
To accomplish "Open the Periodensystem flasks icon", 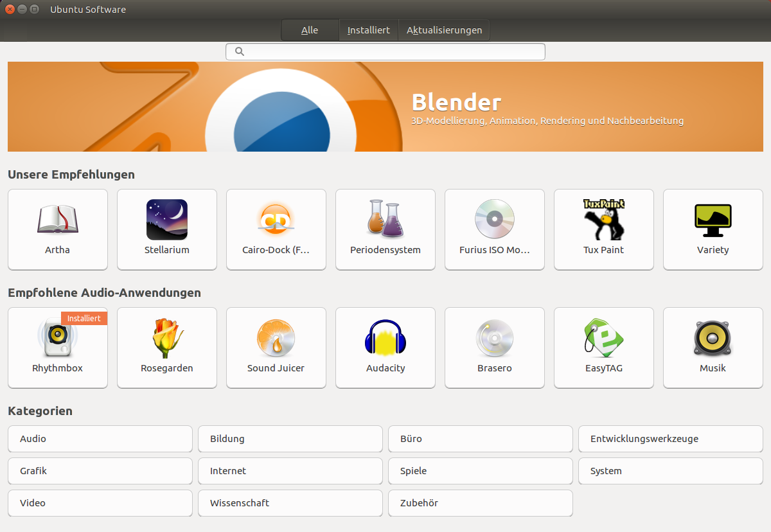I will coord(385,219).
